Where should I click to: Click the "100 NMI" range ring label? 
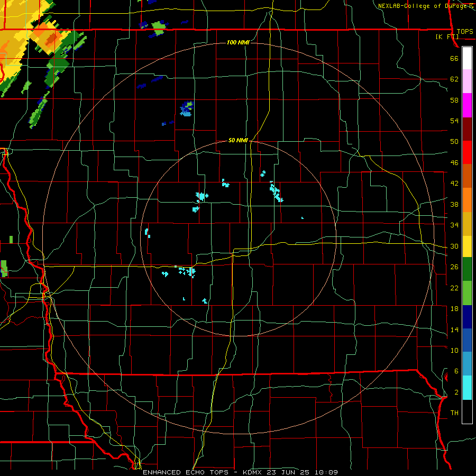238,42
